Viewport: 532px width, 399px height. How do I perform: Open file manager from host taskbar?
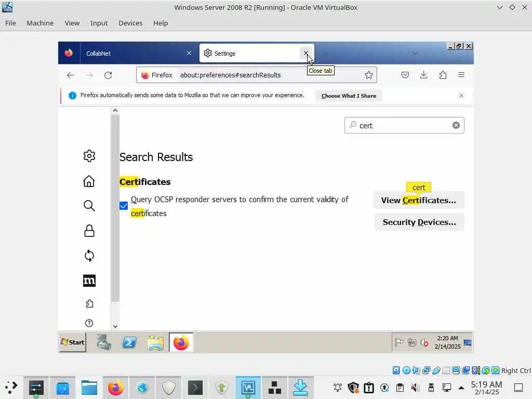89,388
